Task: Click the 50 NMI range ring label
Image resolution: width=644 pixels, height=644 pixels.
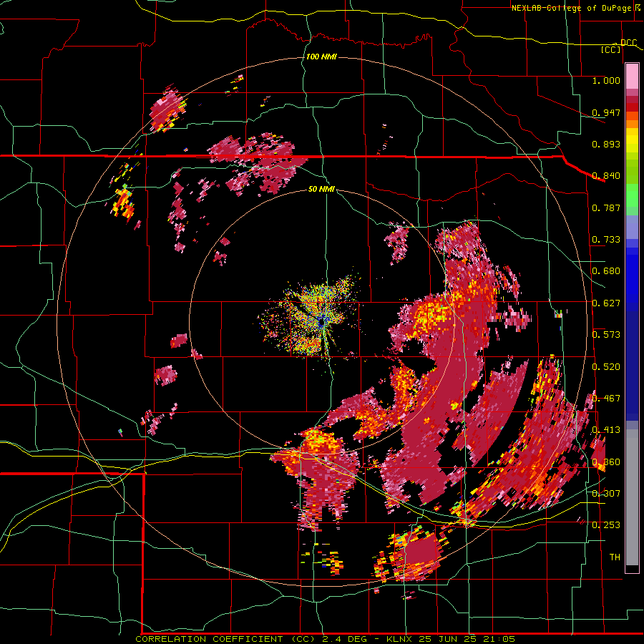Action: click(x=321, y=189)
